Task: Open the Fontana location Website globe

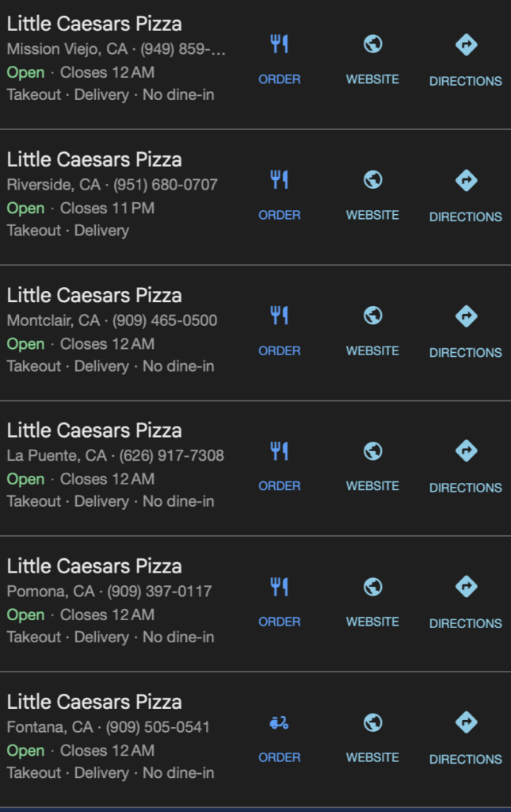Action: (372, 722)
